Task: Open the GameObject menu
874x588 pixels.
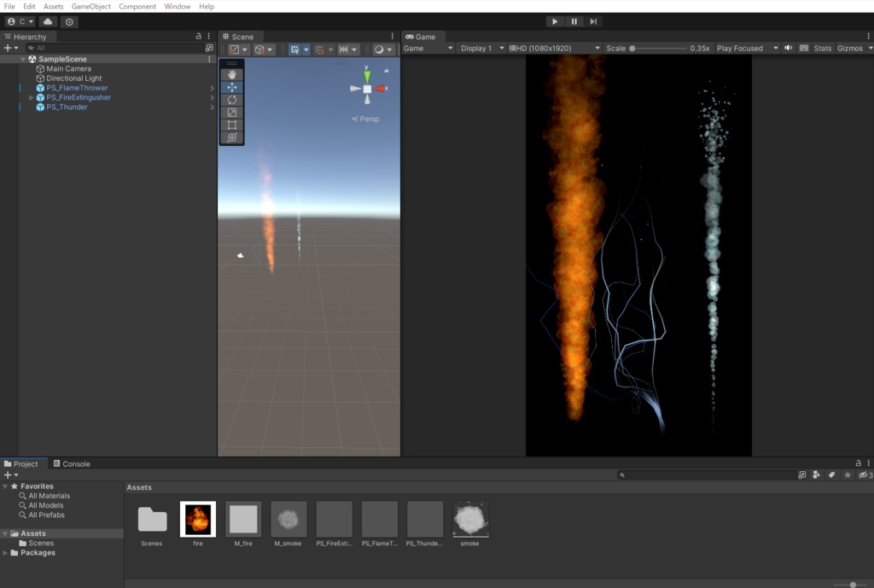Action: click(90, 6)
